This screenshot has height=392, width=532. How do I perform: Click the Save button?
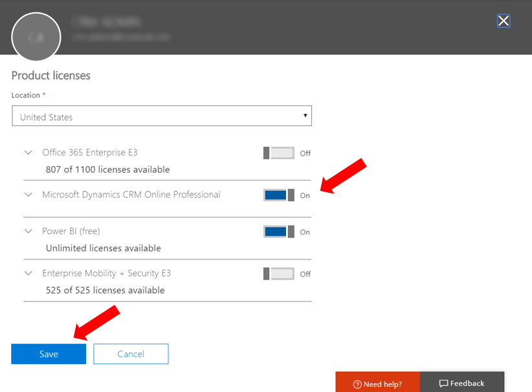tap(49, 354)
